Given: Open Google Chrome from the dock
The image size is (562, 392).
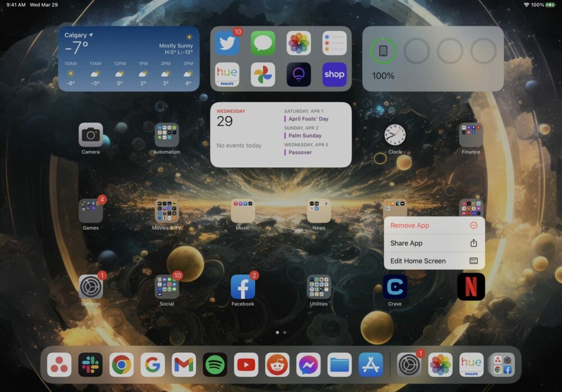Looking at the screenshot, I should pyautogui.click(x=122, y=364).
